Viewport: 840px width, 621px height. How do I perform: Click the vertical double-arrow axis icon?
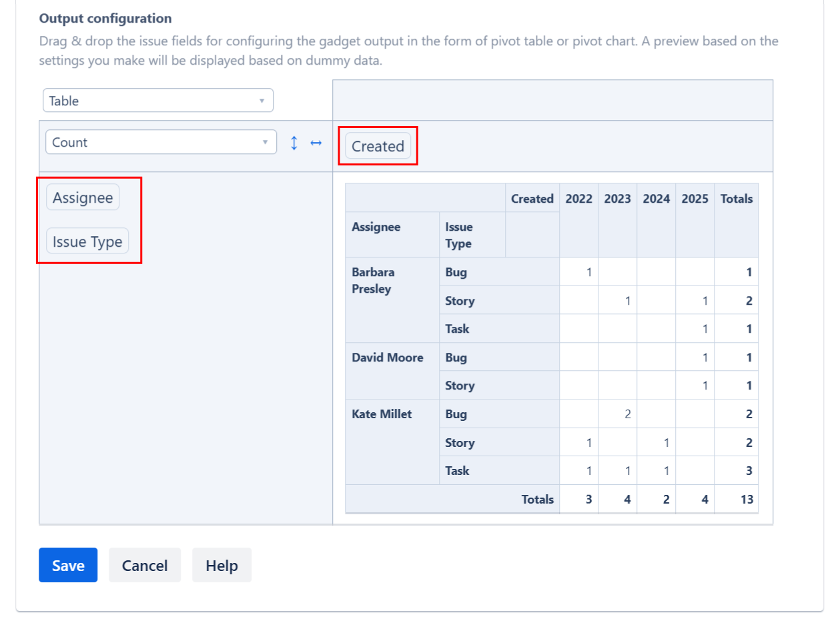pos(294,142)
